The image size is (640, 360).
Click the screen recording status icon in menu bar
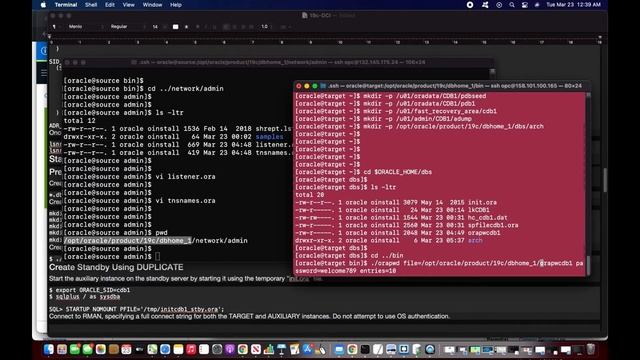470,5
